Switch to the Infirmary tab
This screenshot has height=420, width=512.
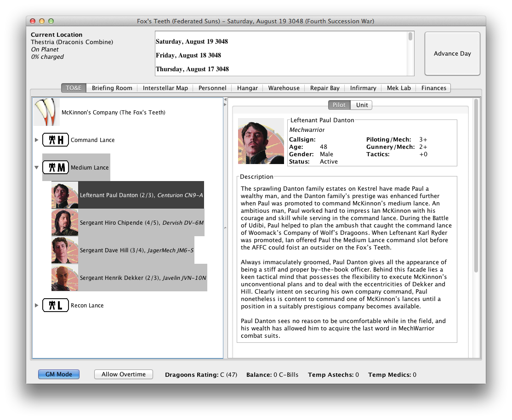(363, 88)
